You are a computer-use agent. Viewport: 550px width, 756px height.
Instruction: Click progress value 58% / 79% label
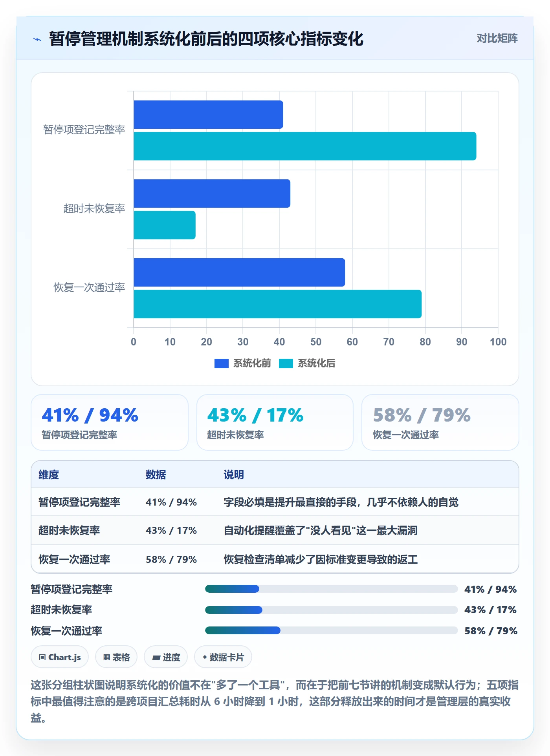point(491,631)
